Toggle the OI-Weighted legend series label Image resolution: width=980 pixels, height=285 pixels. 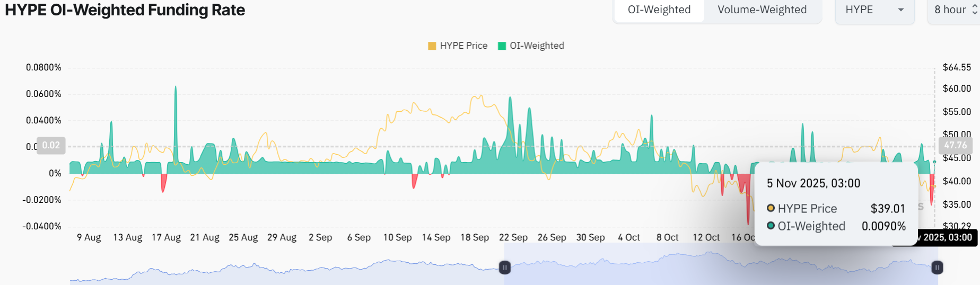click(x=537, y=46)
